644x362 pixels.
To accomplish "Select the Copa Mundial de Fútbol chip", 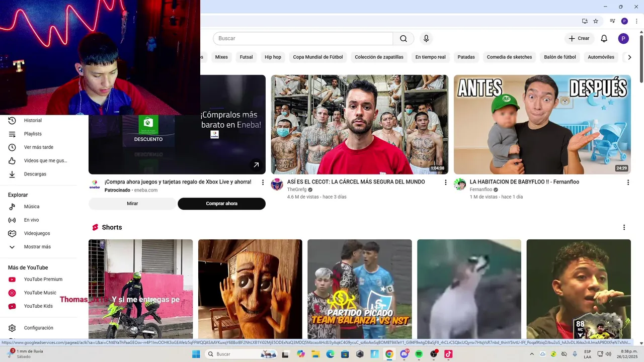I will tap(318, 57).
